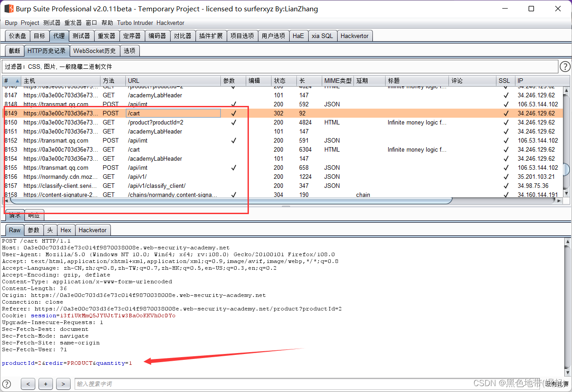Click SSL checkmark in row 8152
This screenshot has height=392, width=572.
(x=506, y=140)
